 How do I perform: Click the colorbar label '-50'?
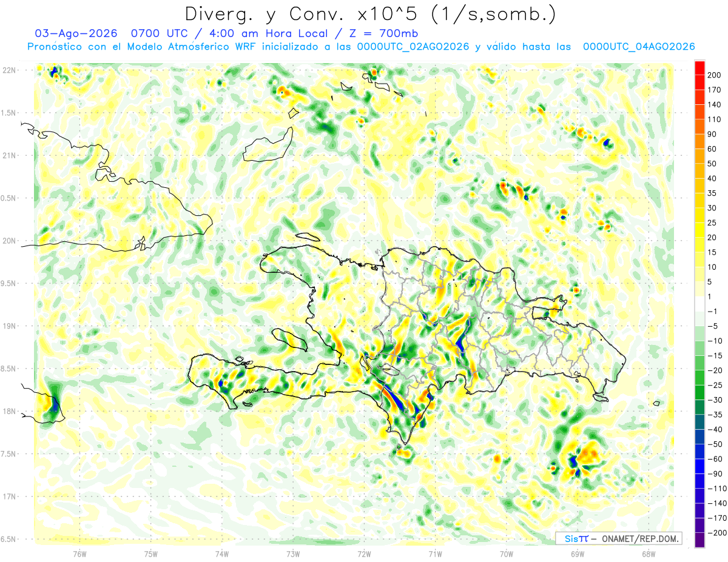pos(716,444)
